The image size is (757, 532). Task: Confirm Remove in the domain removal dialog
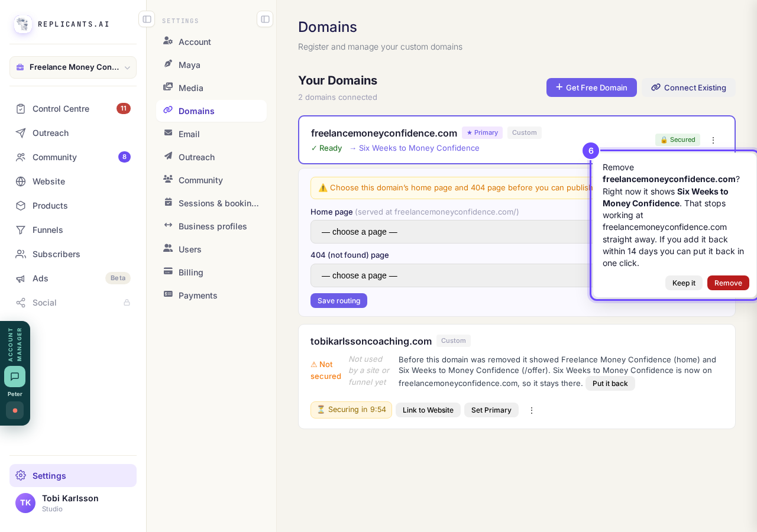tap(728, 283)
